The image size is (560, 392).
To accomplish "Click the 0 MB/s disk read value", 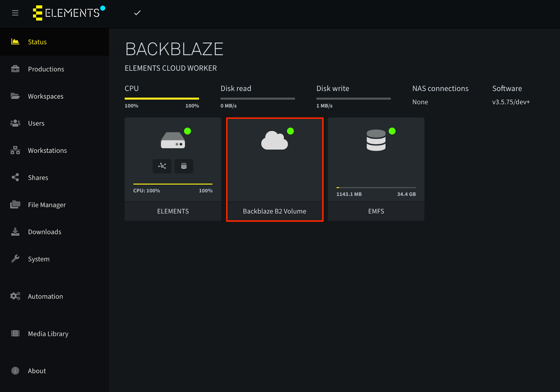I will pyautogui.click(x=229, y=106).
